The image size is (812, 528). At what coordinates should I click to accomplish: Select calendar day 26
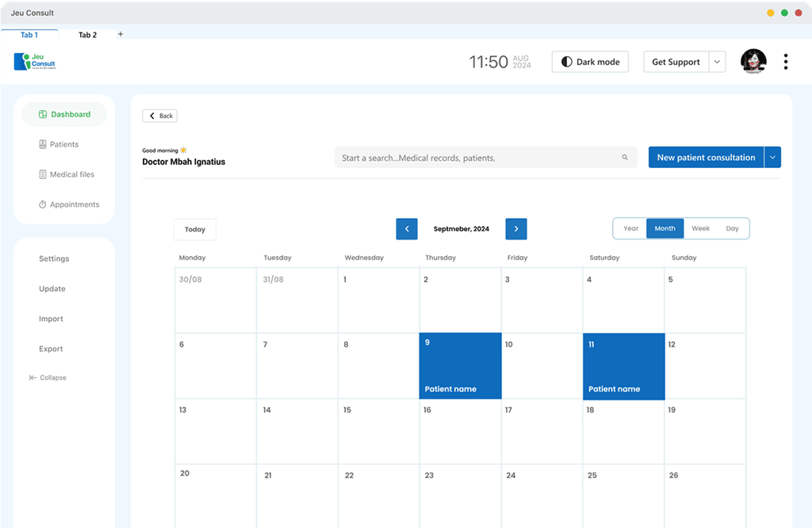point(705,496)
